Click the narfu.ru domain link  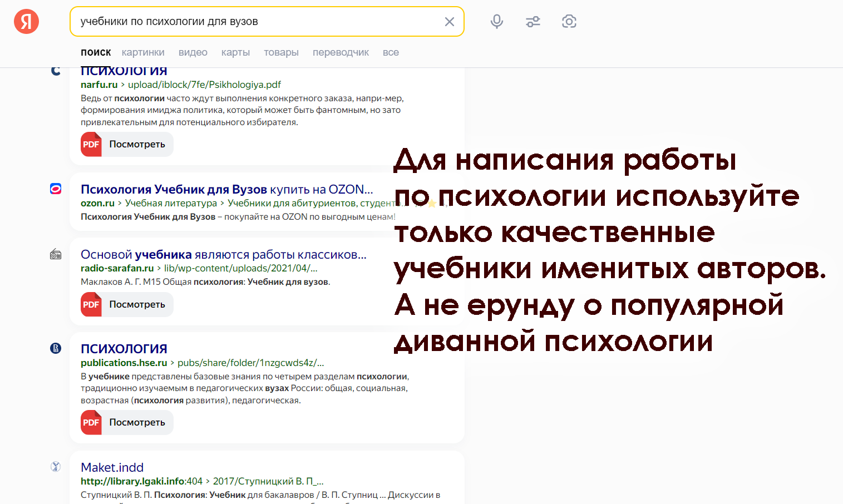[99, 85]
